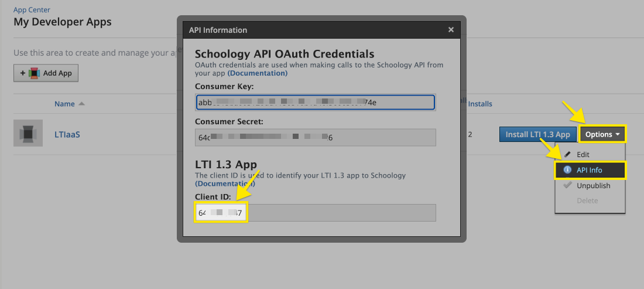This screenshot has width=644, height=289.
Task: Close the API Information dialog
Action: [451, 29]
